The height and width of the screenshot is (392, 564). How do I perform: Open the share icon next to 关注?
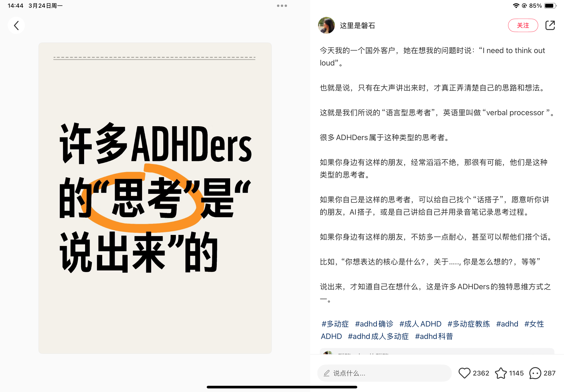550,25
